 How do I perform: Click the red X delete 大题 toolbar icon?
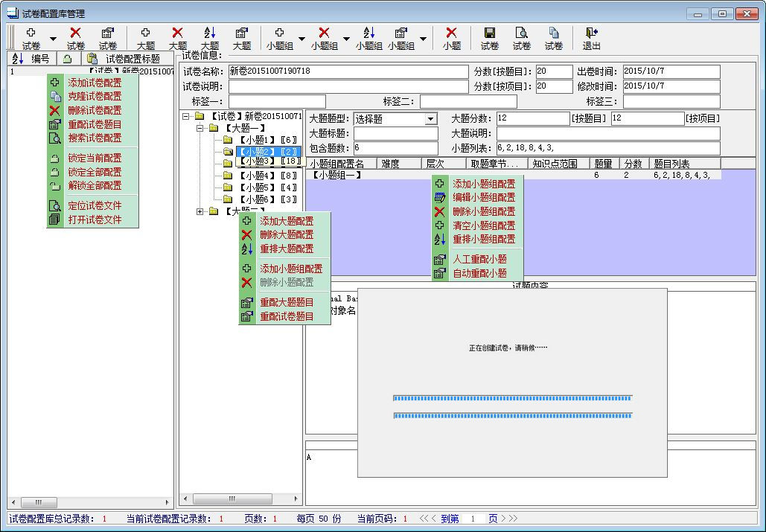pyautogui.click(x=177, y=33)
